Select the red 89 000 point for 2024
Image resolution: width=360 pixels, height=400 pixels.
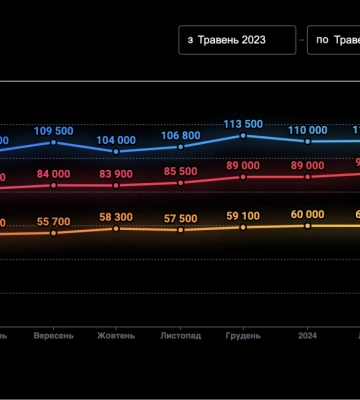(307, 177)
